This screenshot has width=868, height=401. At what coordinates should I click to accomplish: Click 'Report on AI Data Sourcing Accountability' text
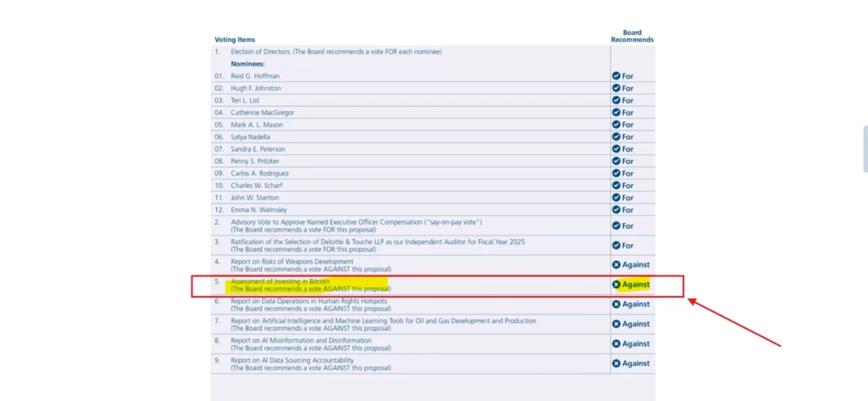pos(292,360)
